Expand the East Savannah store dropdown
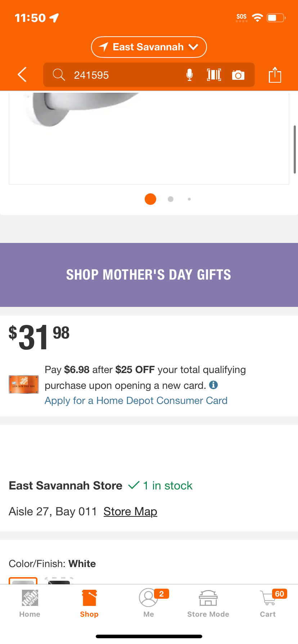 coord(149,47)
